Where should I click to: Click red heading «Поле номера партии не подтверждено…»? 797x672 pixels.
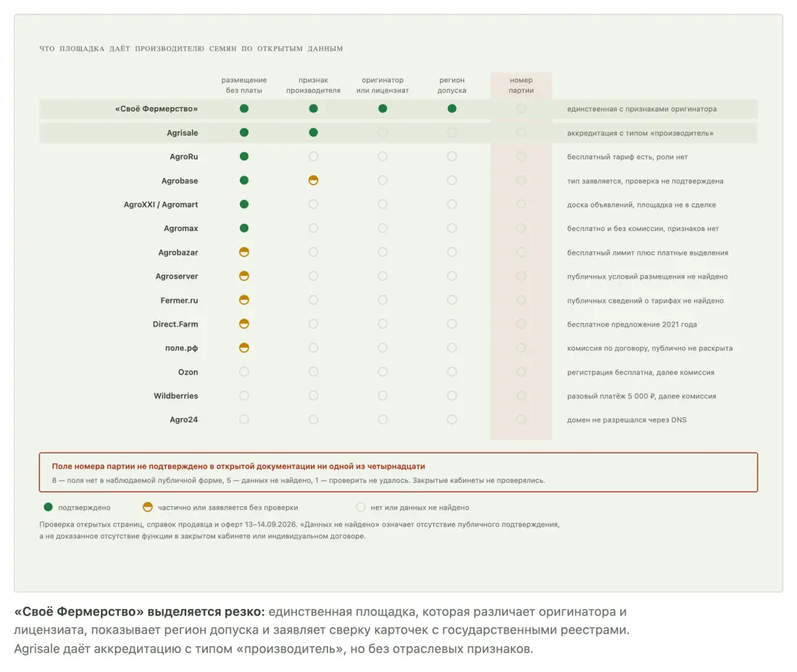(238, 466)
